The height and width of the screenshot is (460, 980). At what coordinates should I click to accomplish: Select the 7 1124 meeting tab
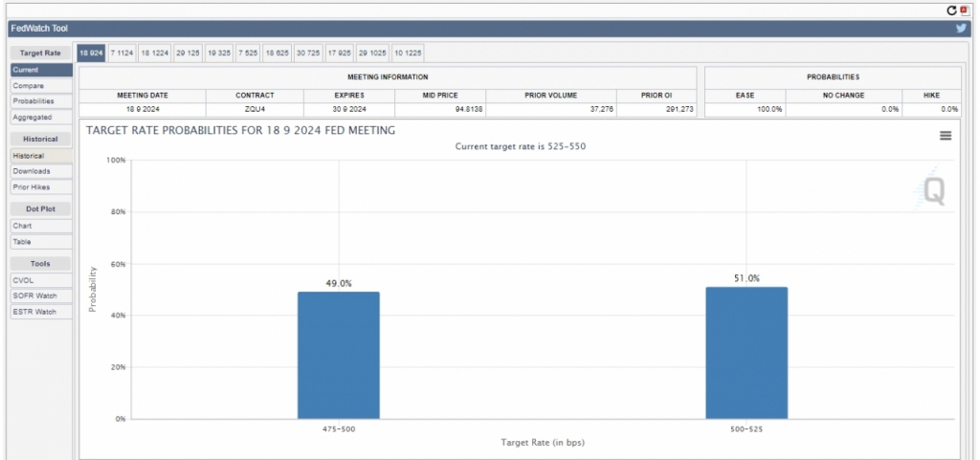click(122, 53)
